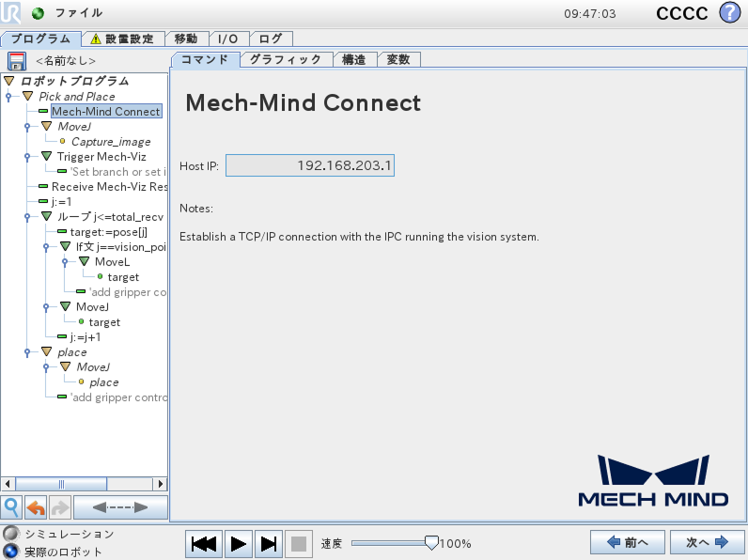
Task: Select the 'add gripper contro' comment under place
Action: [x=118, y=397]
